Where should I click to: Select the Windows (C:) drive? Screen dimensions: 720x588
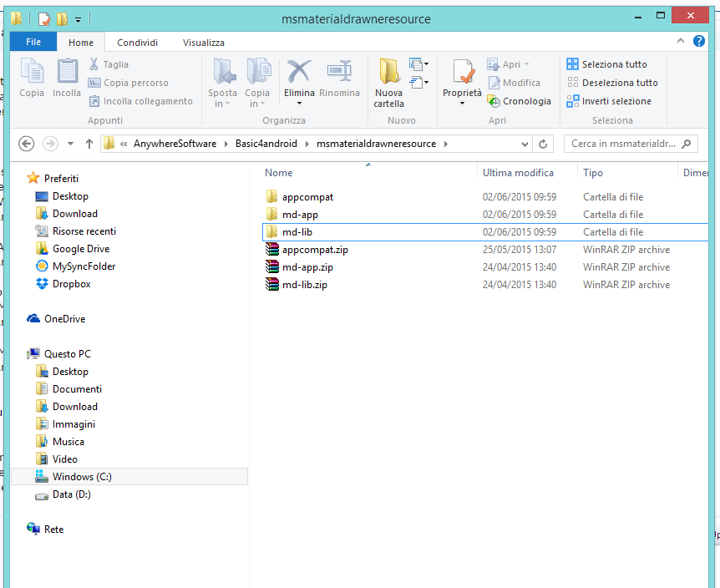pos(129,476)
